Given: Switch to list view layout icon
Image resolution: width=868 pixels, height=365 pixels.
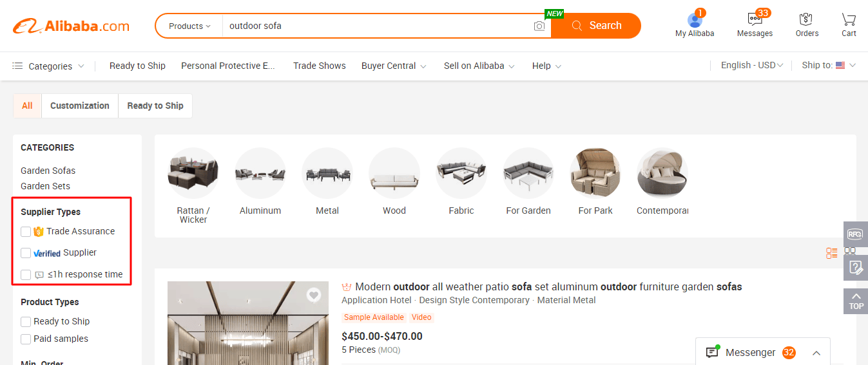Looking at the screenshot, I should click(832, 253).
